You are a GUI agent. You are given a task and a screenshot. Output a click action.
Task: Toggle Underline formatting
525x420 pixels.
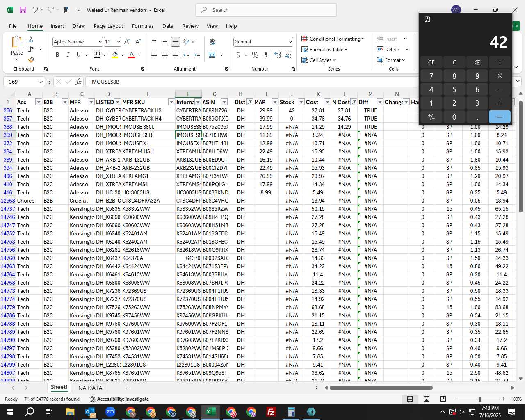click(x=78, y=55)
